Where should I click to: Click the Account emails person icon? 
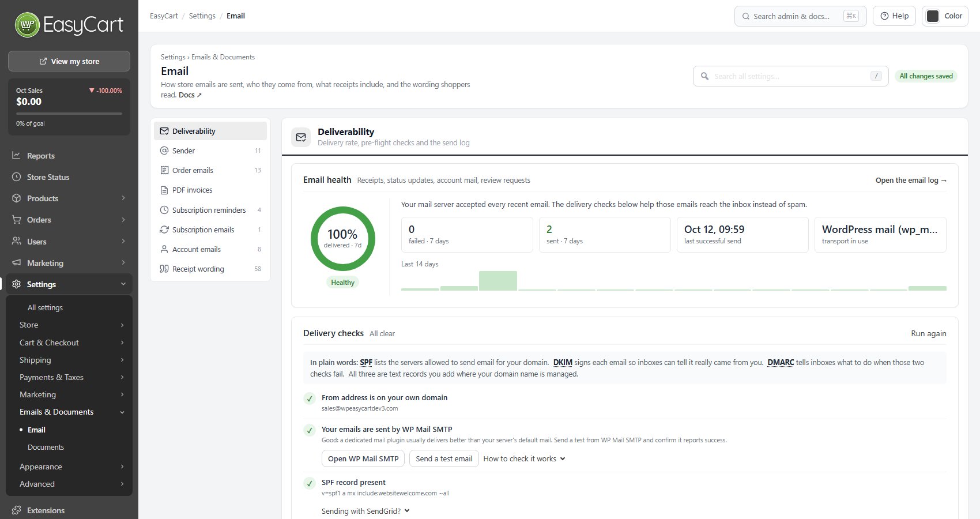pyautogui.click(x=164, y=249)
